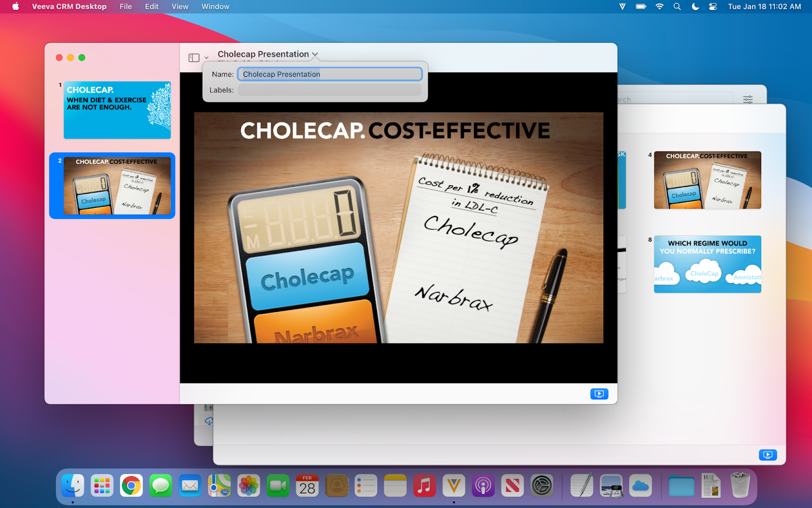The height and width of the screenshot is (508, 812).
Task: Open the File menu
Action: click(125, 7)
